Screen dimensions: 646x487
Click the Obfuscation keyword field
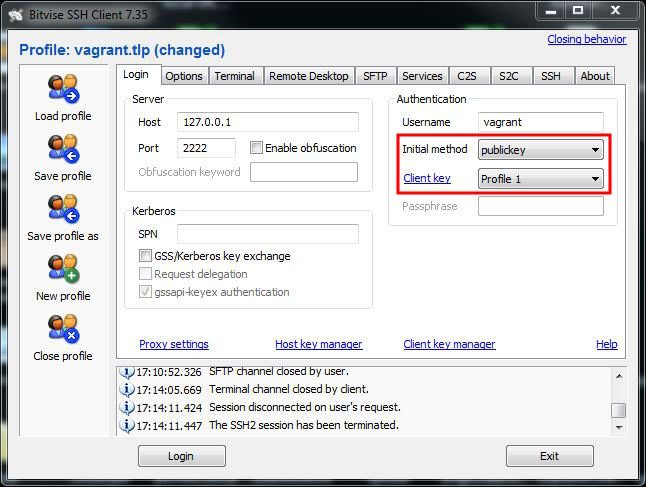pyautogui.click(x=304, y=172)
